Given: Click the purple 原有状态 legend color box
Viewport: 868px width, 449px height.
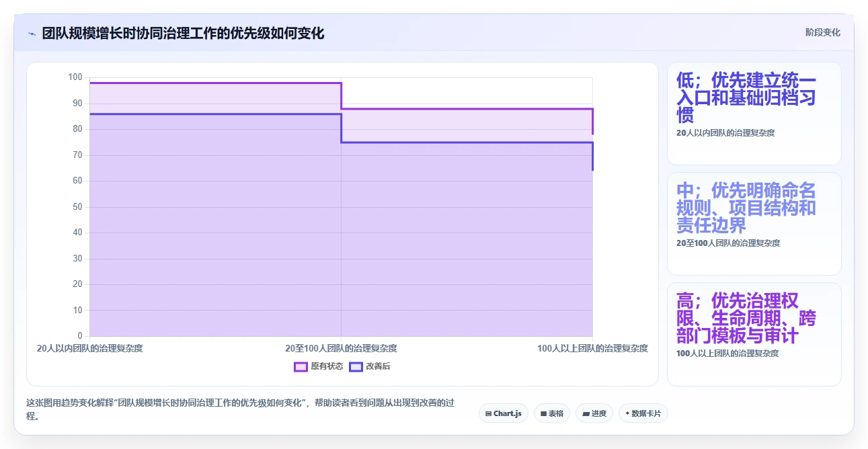Looking at the screenshot, I should point(301,366).
